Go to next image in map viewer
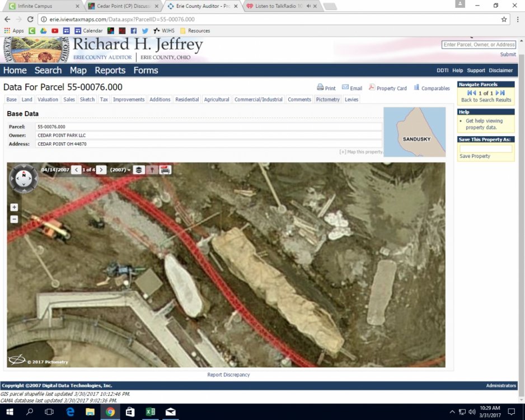Screen dimensions: 525x420 pyautogui.click(x=101, y=170)
